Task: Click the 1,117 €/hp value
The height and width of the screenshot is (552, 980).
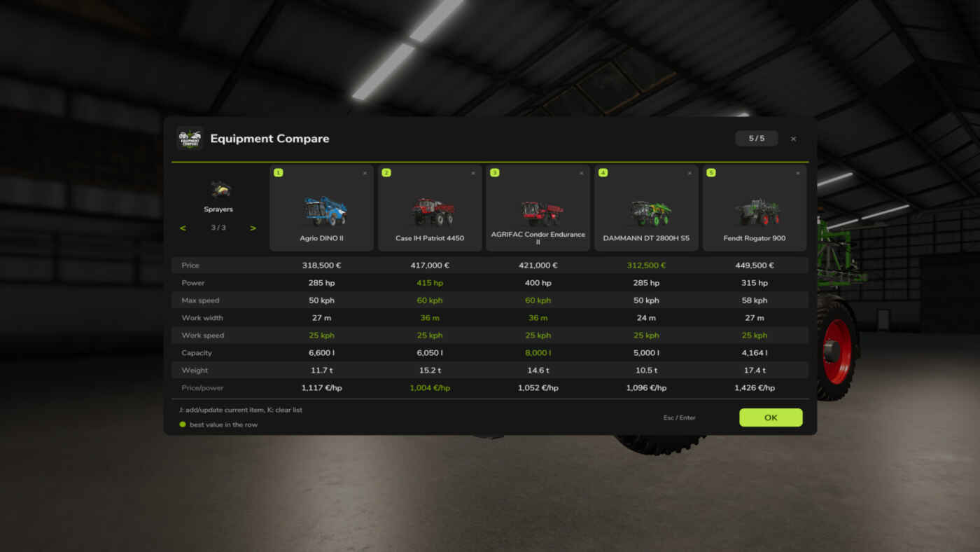Action: pyautogui.click(x=321, y=387)
